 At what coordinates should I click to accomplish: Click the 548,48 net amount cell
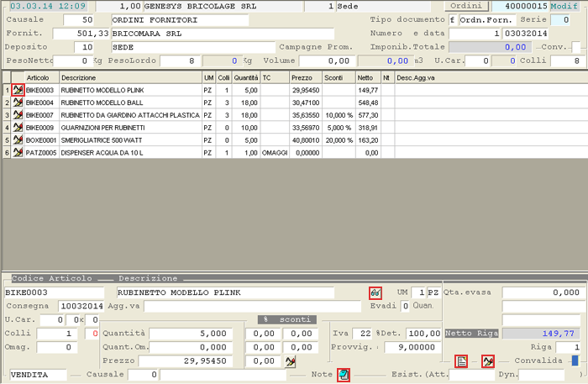point(368,103)
